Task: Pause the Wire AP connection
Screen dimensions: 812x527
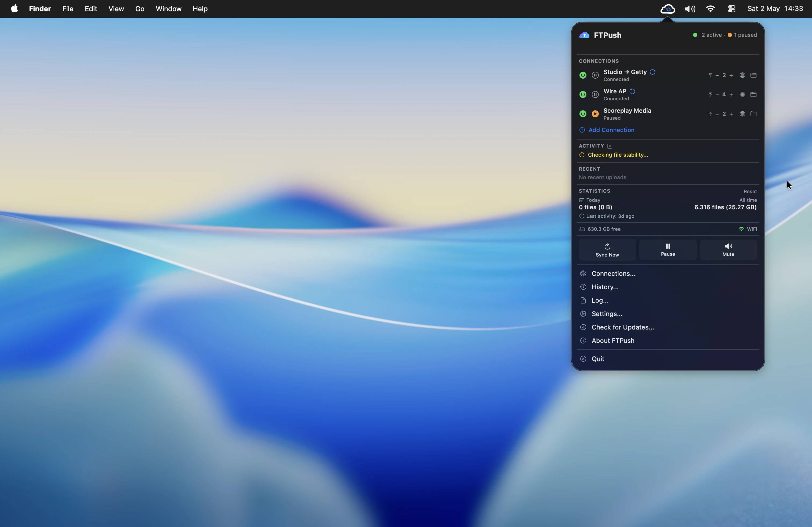Action: (x=595, y=95)
